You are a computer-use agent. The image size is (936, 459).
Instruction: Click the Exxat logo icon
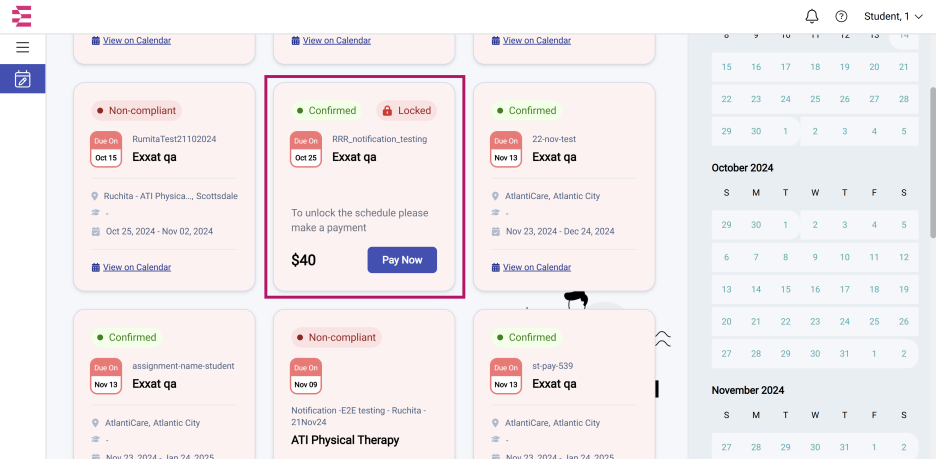[21, 16]
